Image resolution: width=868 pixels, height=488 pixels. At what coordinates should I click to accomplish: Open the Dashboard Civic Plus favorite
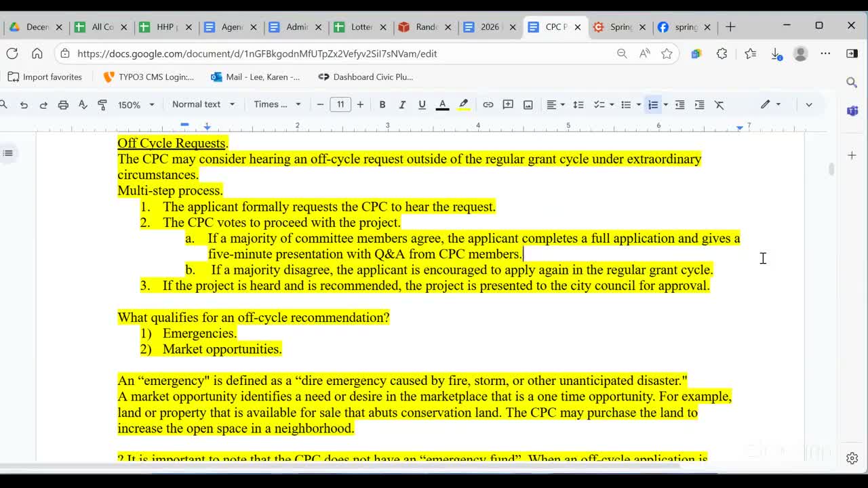click(366, 77)
